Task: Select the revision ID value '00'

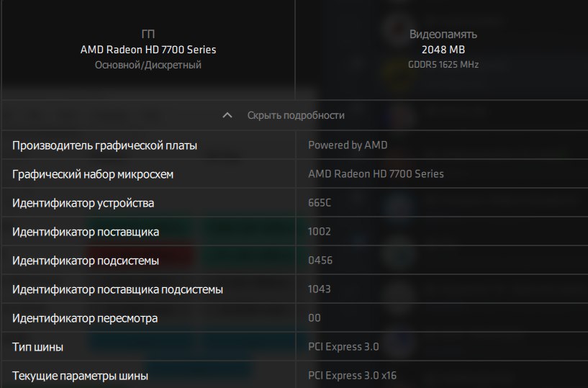Action: [315, 318]
